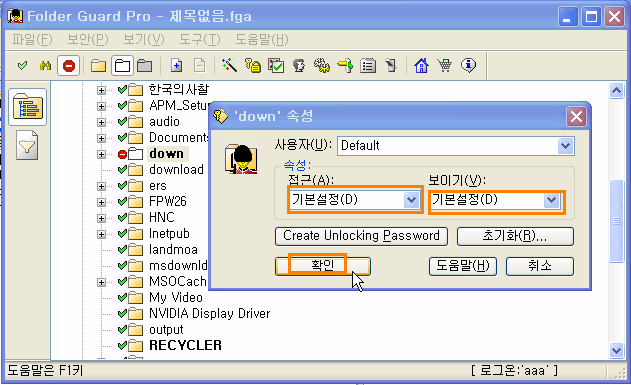Screen dimensions: 631x385
Task: Click the yellow pointing hand toolbar icon
Action: click(345, 65)
